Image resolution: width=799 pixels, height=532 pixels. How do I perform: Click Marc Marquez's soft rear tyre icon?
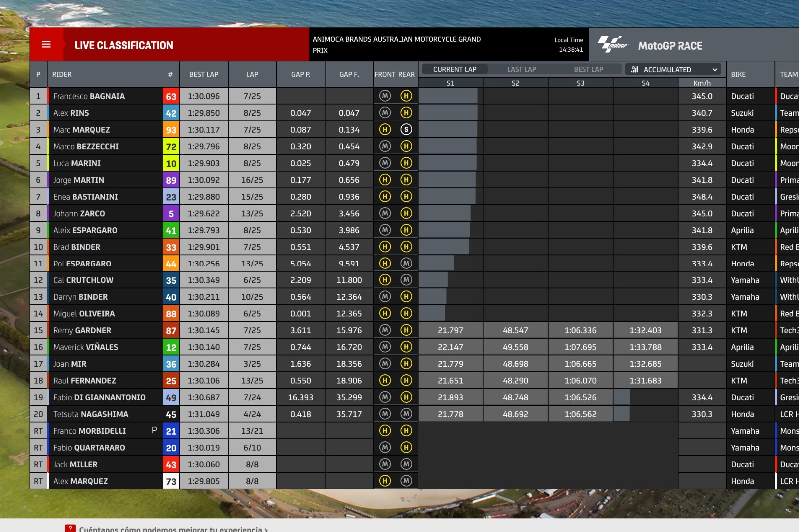[406, 130]
